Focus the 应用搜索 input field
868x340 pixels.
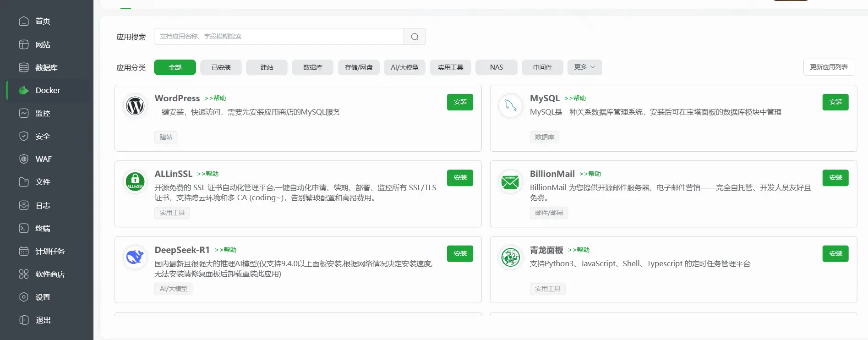(278, 37)
